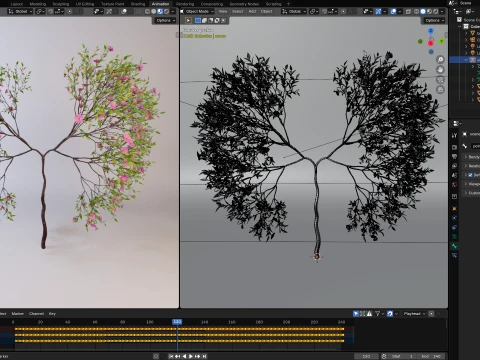Viewport: 480px width, 360px height.
Task: Jump to the first frame
Action: point(171,356)
